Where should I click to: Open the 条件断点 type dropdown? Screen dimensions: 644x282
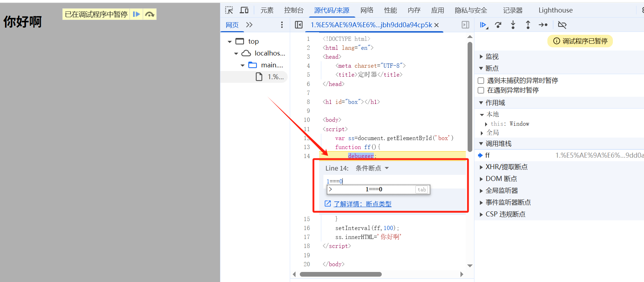coord(372,168)
